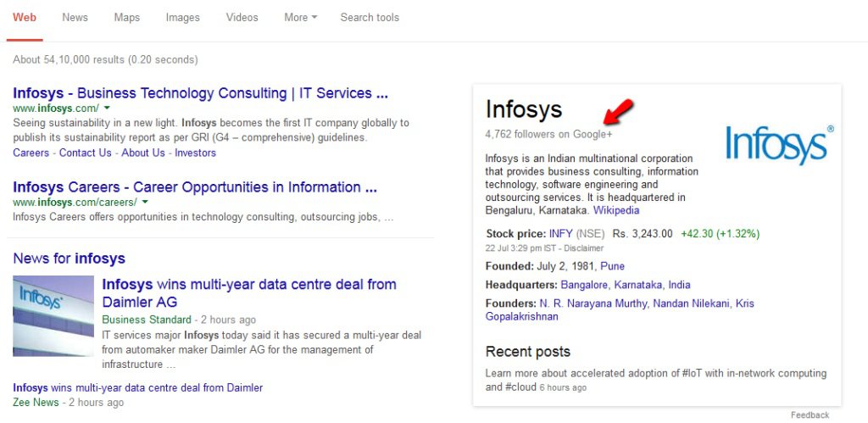This screenshot has height=423, width=868.
Task: Open the About Us sitelink
Action: (x=143, y=153)
